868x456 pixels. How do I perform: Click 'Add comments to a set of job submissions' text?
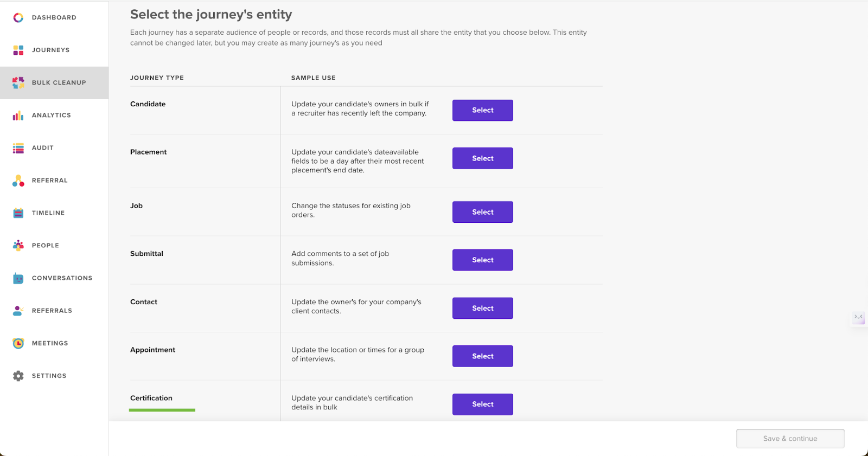pos(340,259)
